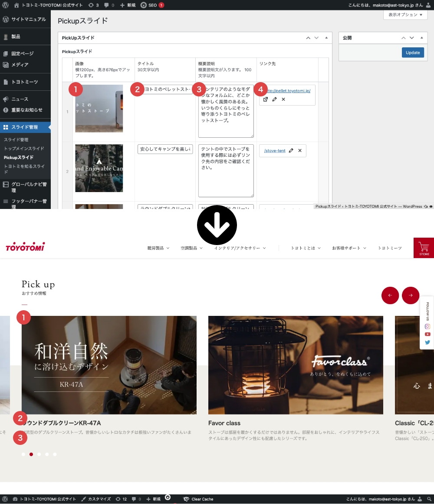Screen dimensions: 434x504
Task: Open the user avatar in top admin bar
Action: [x=428, y=5]
